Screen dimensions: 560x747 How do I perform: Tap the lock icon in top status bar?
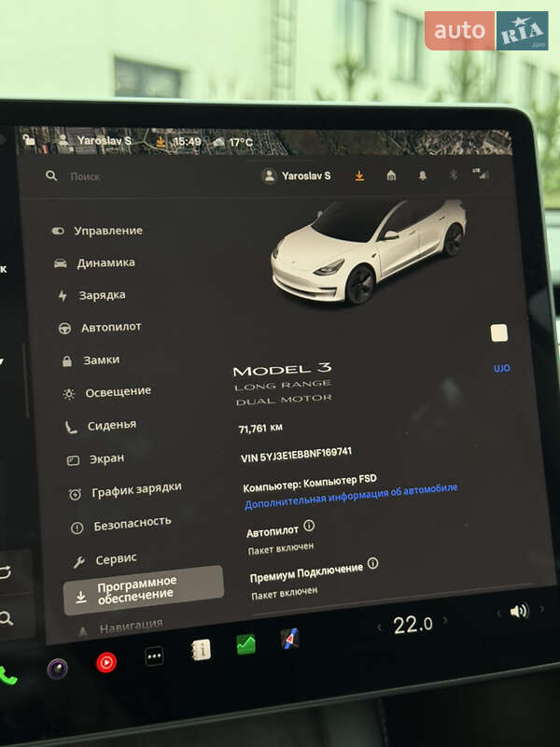click(x=29, y=139)
